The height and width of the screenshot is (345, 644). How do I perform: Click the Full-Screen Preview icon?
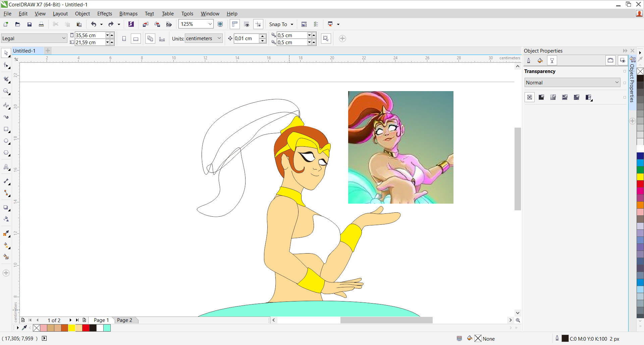pos(220,24)
